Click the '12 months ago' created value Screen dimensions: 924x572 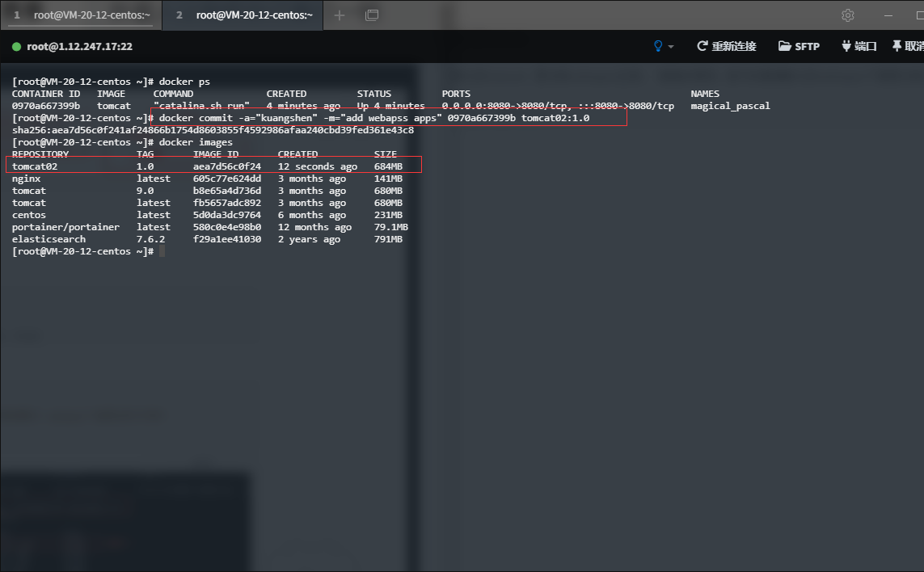314,227
